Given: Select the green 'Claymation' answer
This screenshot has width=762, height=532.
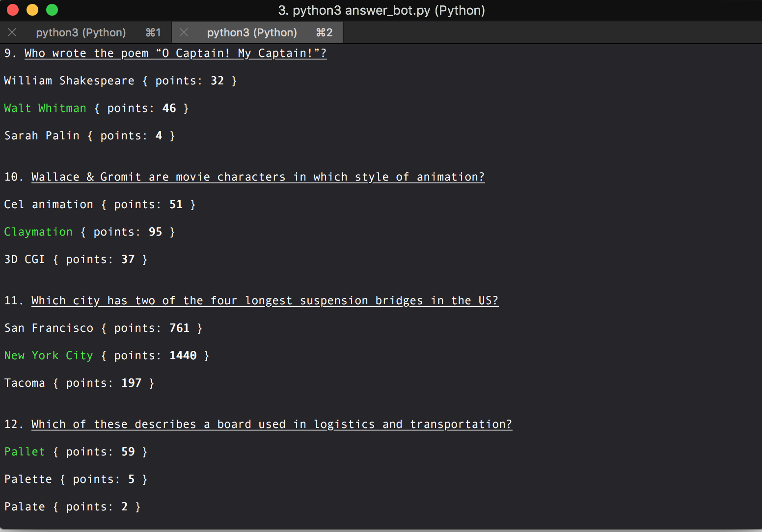Looking at the screenshot, I should coord(38,232).
